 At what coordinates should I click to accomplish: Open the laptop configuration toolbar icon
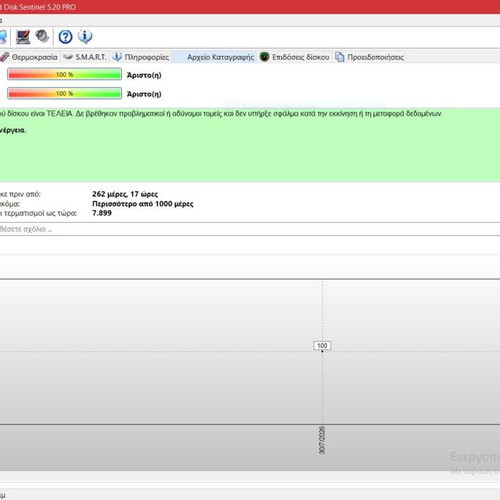tap(23, 37)
